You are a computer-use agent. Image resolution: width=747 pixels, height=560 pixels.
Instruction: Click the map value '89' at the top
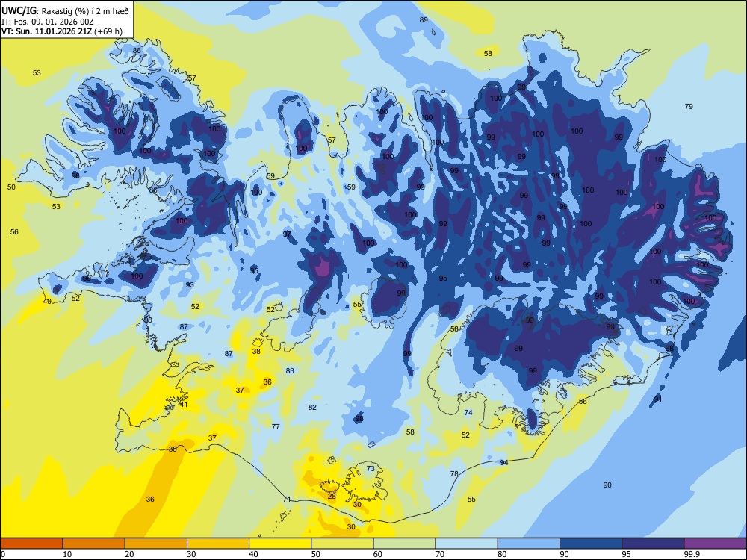[x=424, y=20]
